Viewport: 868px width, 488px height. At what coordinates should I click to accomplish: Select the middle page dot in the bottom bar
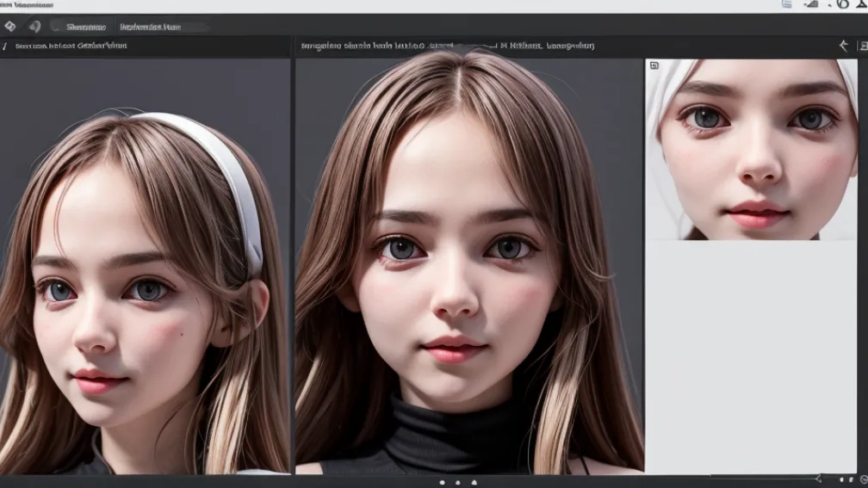[x=457, y=482]
